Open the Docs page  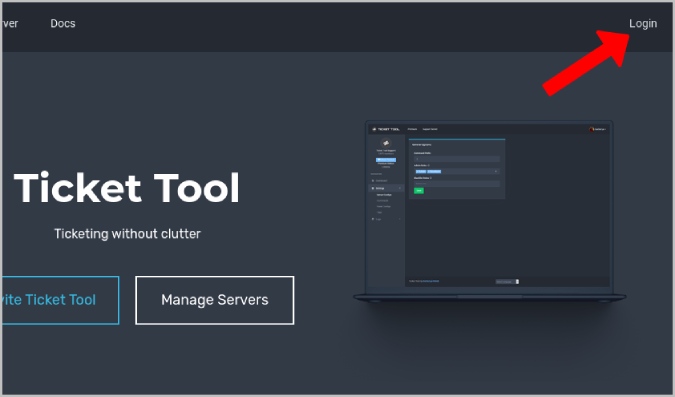(x=63, y=23)
